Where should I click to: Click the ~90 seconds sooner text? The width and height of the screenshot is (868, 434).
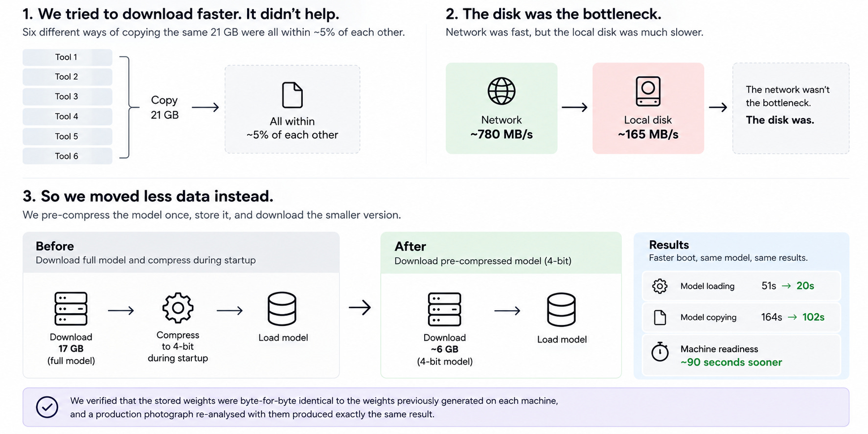(731, 363)
